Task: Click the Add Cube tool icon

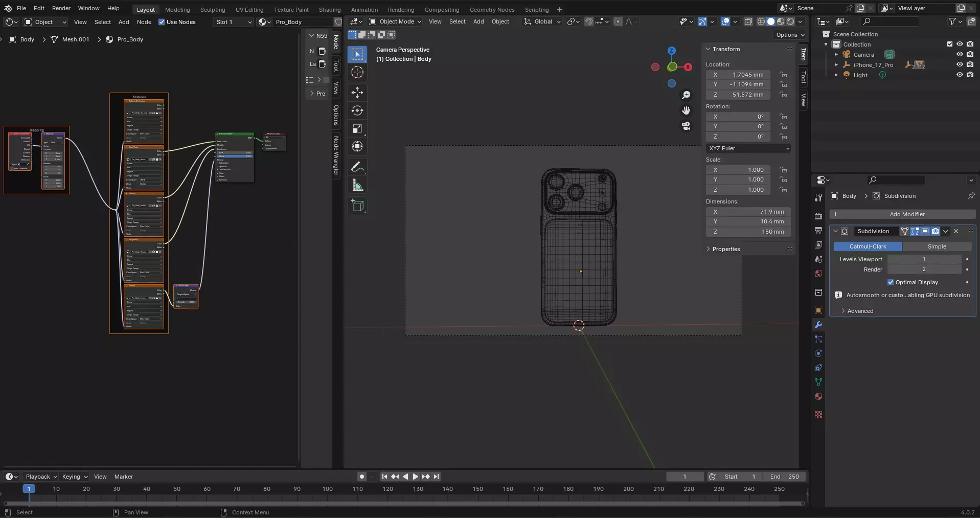Action: coord(357,206)
